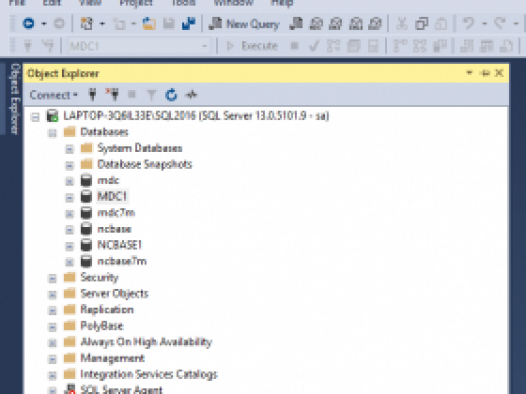Toggle auto-hide pin on Object Explorer
The image size is (526, 394).
tap(485, 73)
